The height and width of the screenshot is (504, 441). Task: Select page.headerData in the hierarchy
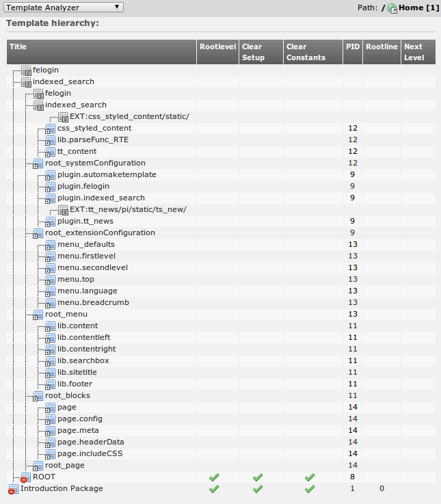pyautogui.click(x=90, y=442)
